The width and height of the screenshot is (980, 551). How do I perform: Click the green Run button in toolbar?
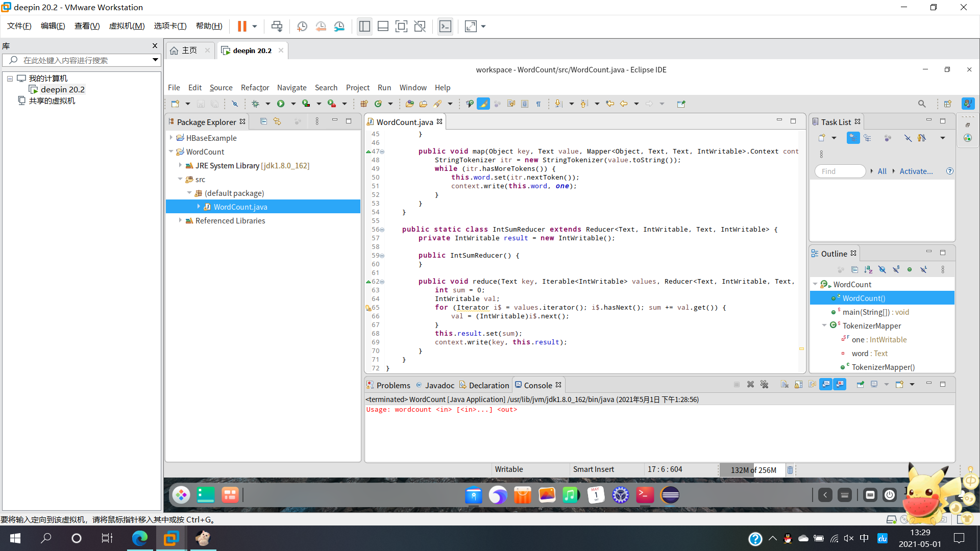(x=281, y=104)
